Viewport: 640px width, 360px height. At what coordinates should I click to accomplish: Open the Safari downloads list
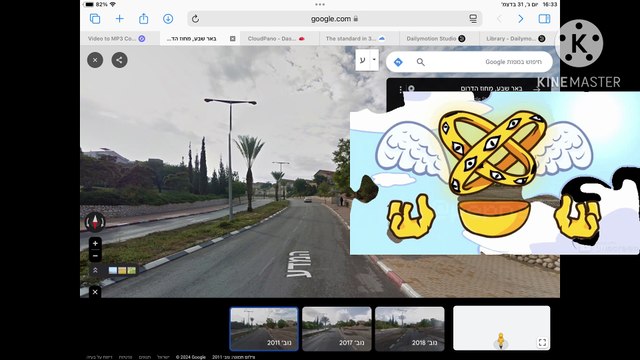click(168, 19)
